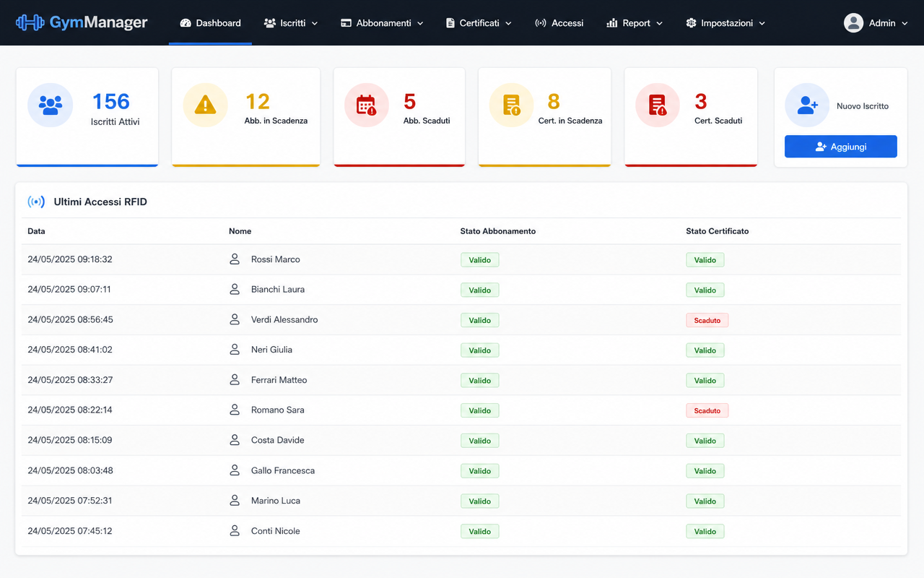Image resolution: width=924 pixels, height=578 pixels.
Task: Click the person icon next to Verdi Alessandro
Action: coord(235,319)
